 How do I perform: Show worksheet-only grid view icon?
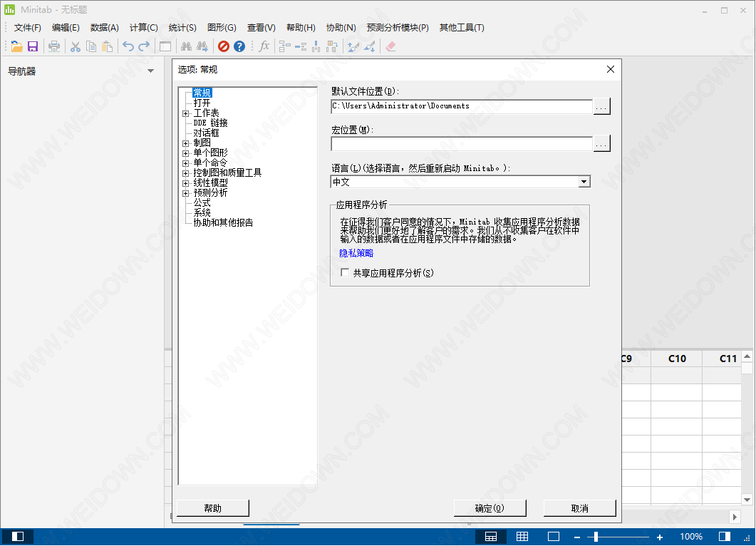point(522,536)
